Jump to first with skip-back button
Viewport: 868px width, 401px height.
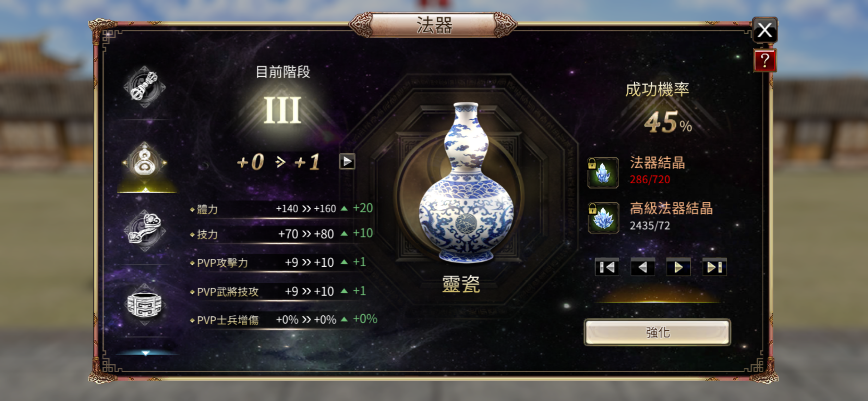tap(607, 267)
